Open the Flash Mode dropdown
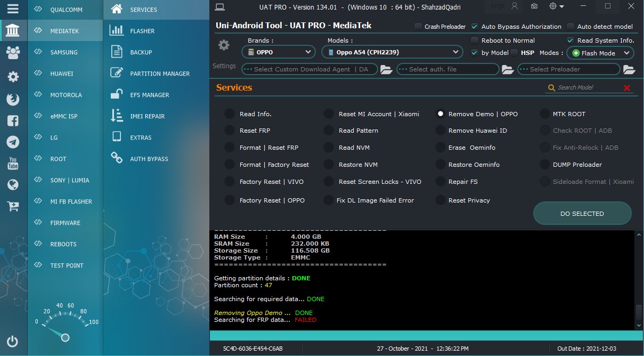The width and height of the screenshot is (644, 356). coord(600,53)
